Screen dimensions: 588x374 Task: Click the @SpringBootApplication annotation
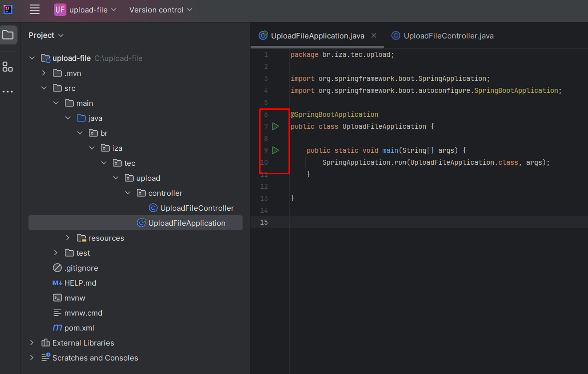(334, 114)
